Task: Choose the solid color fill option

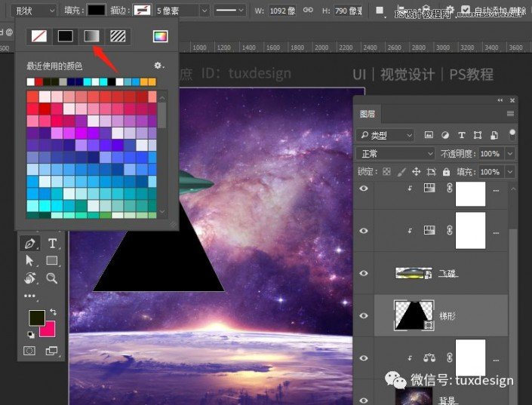Action: pos(65,36)
